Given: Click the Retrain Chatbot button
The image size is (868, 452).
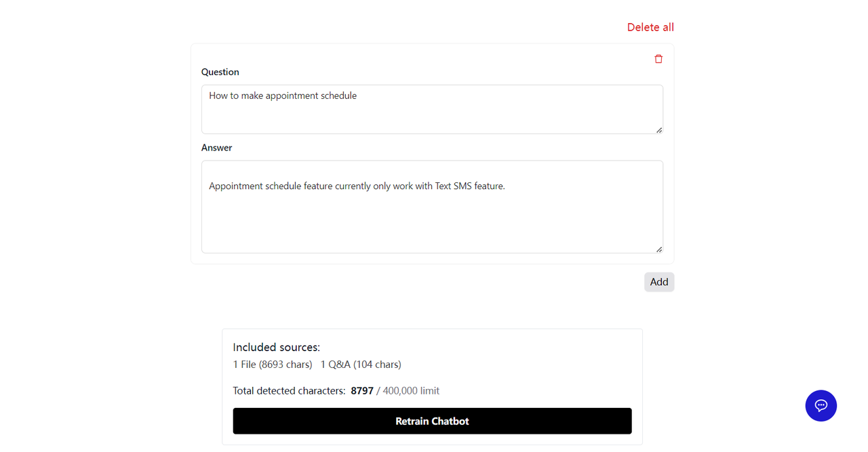Looking at the screenshot, I should 432,421.
